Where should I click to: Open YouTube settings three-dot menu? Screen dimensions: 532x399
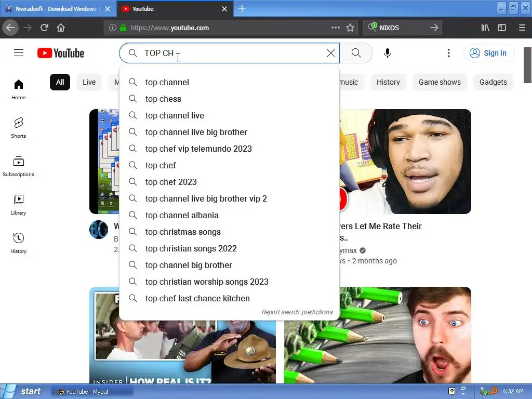point(448,53)
